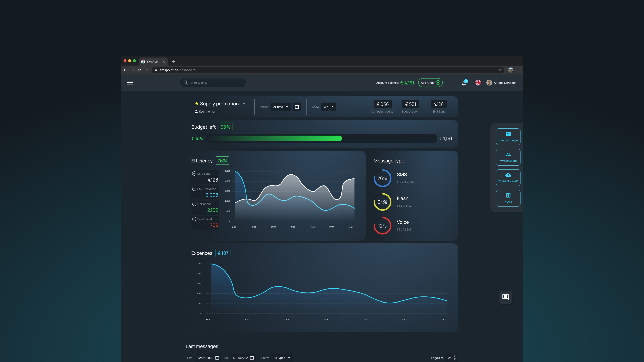
Task: Expand the Supply promotion campaign dropdown
Action: coord(244,104)
